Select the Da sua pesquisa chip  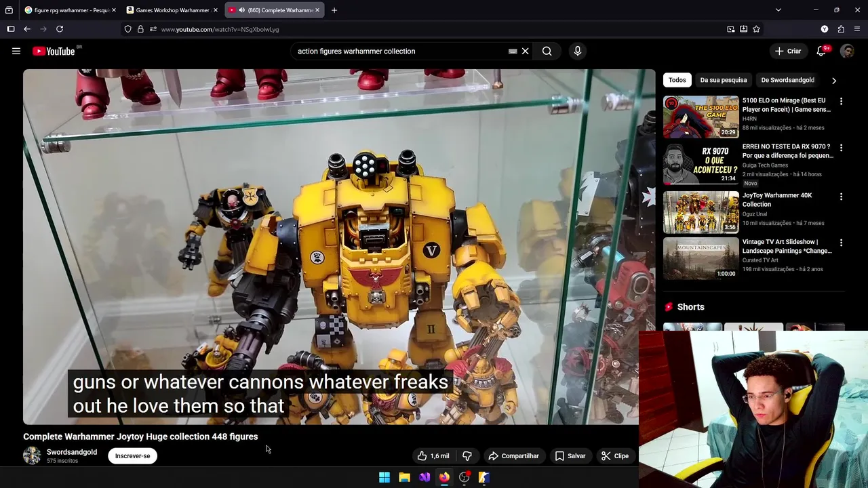pyautogui.click(x=723, y=80)
